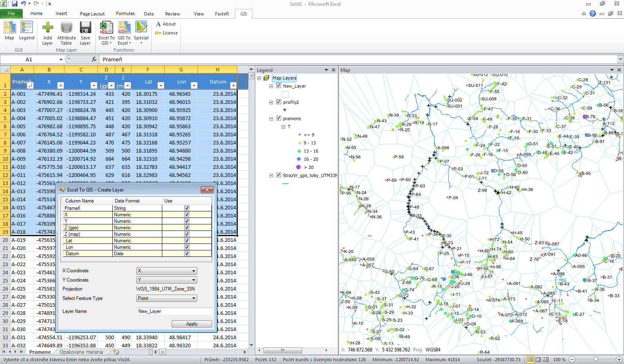This screenshot has width=624, height=364.
Task: Toggle StrazVr_gps_toky layer checkbox
Action: click(278, 175)
